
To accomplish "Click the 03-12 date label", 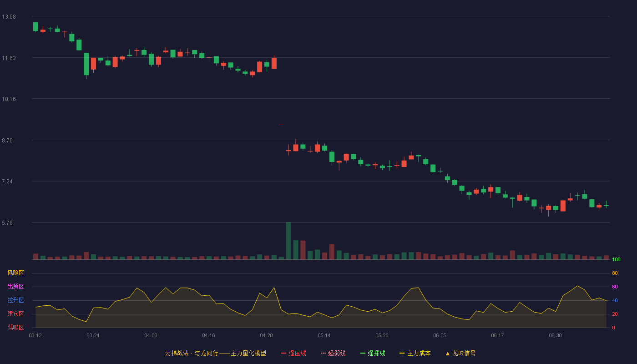I will 35,335.
